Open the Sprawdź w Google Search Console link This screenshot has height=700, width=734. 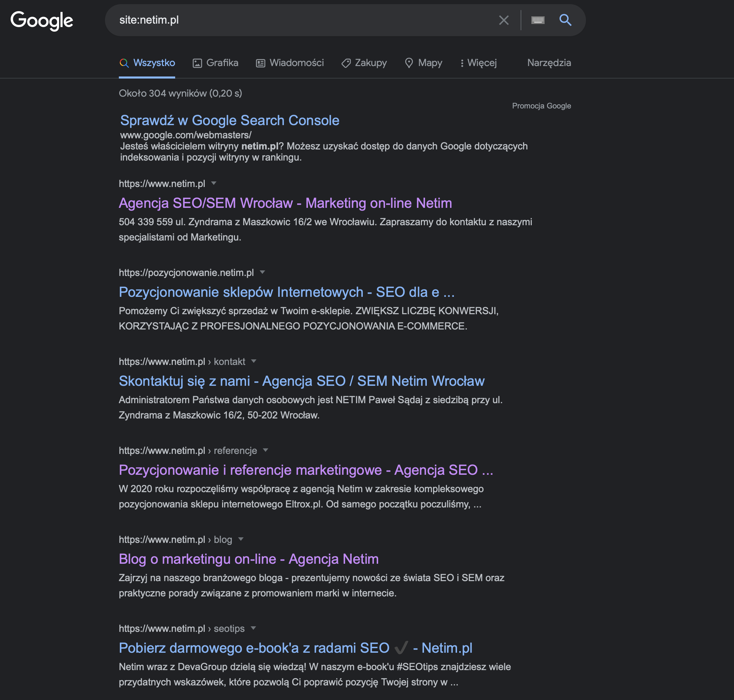pos(230,121)
